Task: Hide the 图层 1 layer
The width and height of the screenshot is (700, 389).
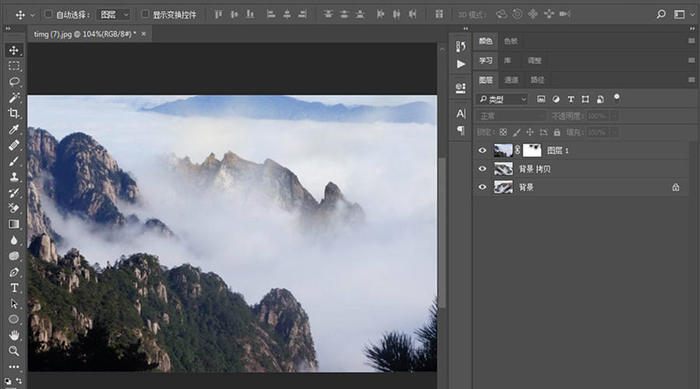Action: click(x=482, y=151)
